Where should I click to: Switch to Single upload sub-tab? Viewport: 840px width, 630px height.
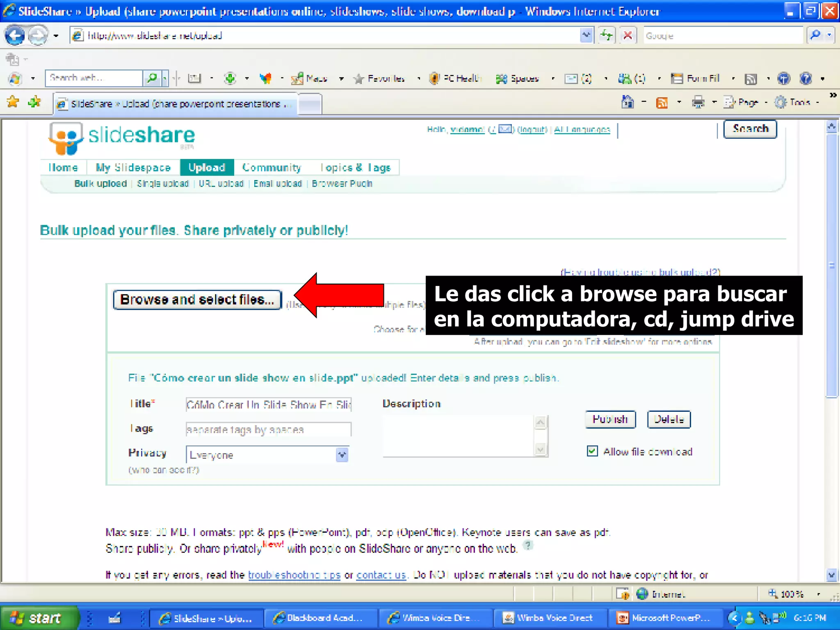click(163, 184)
